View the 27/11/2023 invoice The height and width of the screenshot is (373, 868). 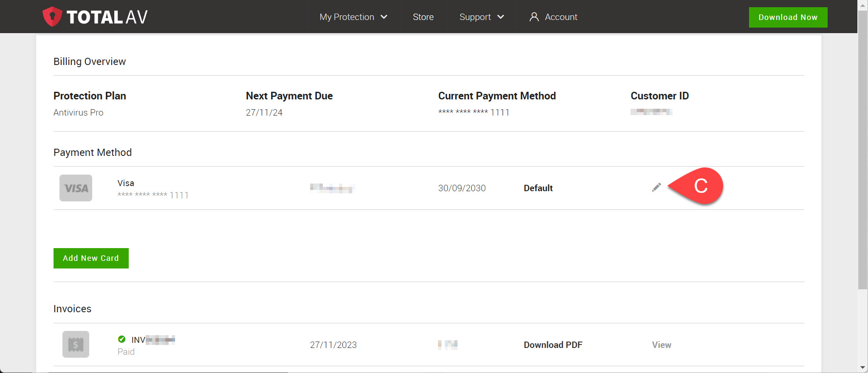click(x=662, y=345)
